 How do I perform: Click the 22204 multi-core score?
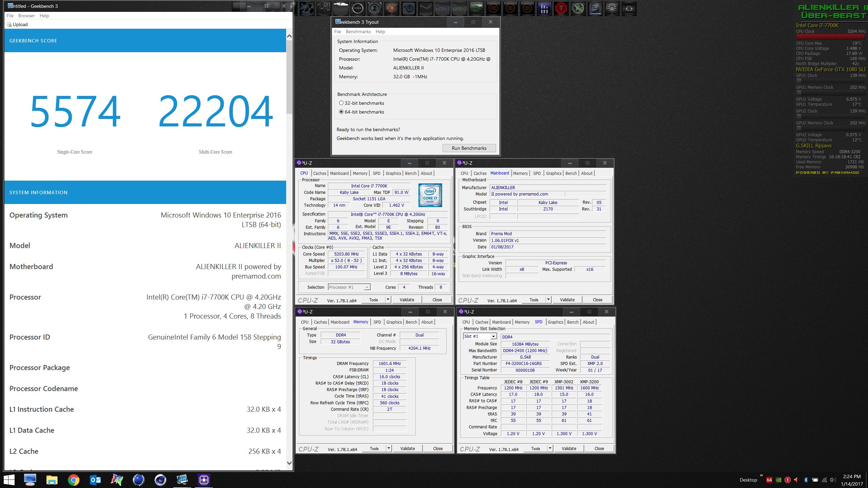click(x=216, y=111)
